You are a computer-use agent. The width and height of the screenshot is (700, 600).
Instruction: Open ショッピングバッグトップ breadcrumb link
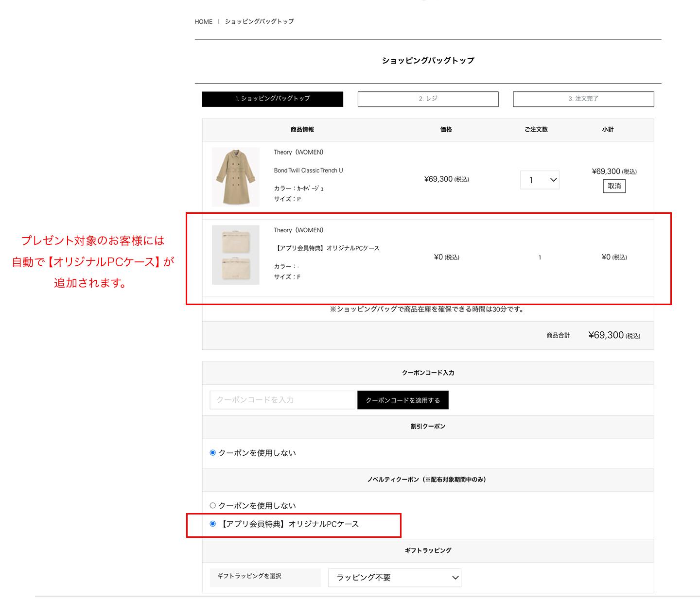pyautogui.click(x=259, y=21)
